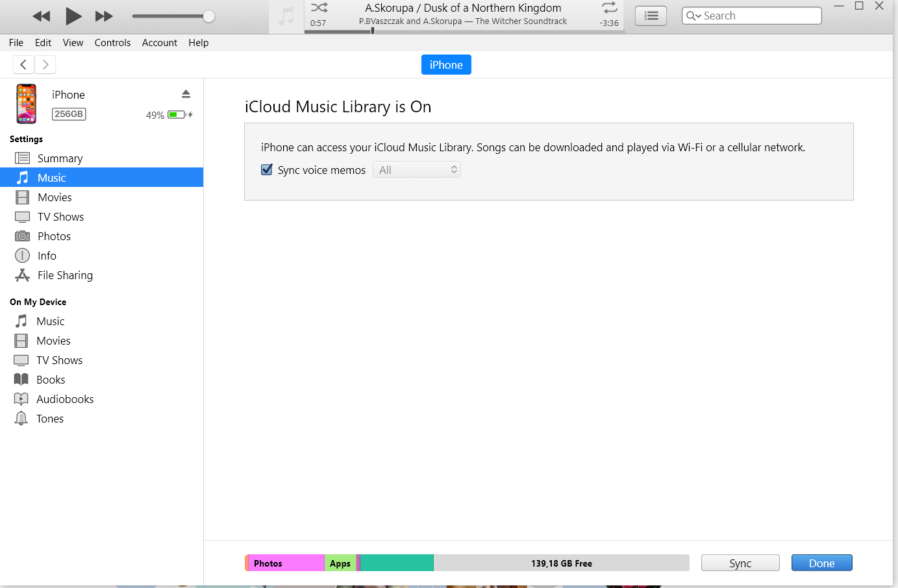Go back with the left chevron button
The height and width of the screenshot is (588, 898).
tap(23, 64)
